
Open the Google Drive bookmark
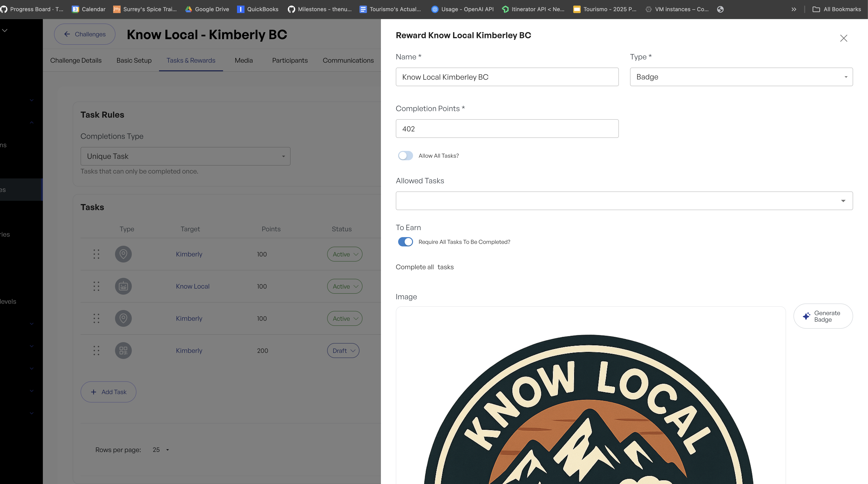pos(207,9)
